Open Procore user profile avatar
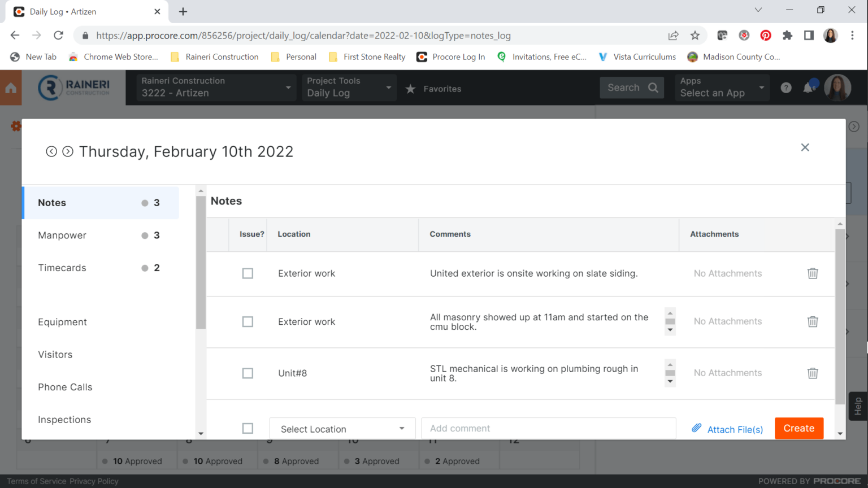 [x=837, y=88]
